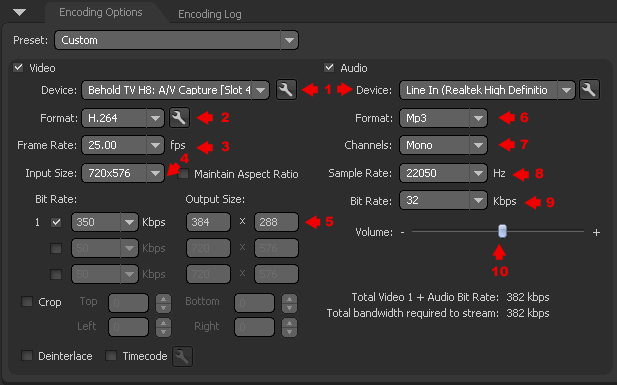Viewport: 617px width, 385px height.
Task: Open video device settings wrench
Action: pos(286,90)
